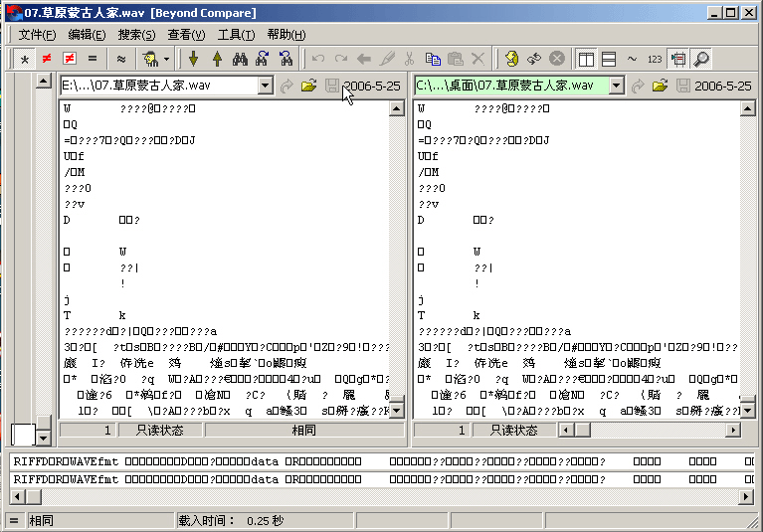Toggle ignore unimportant differences approx-equal button
This screenshot has width=763, height=532.
[121, 59]
